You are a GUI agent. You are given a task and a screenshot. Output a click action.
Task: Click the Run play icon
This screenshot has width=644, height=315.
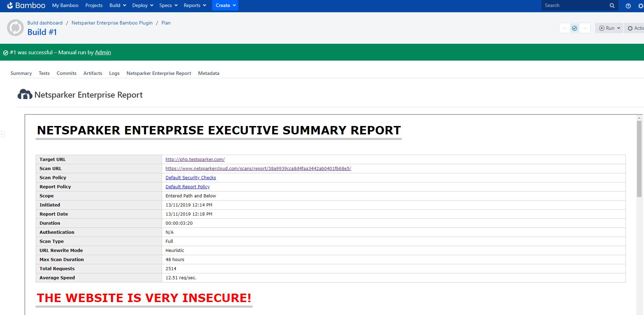point(602,28)
